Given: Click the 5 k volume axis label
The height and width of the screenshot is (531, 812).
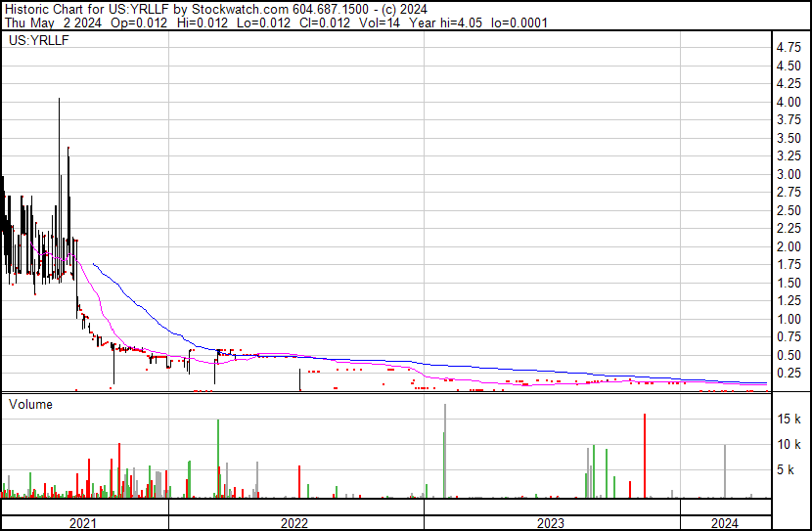Looking at the screenshot, I should click(786, 470).
